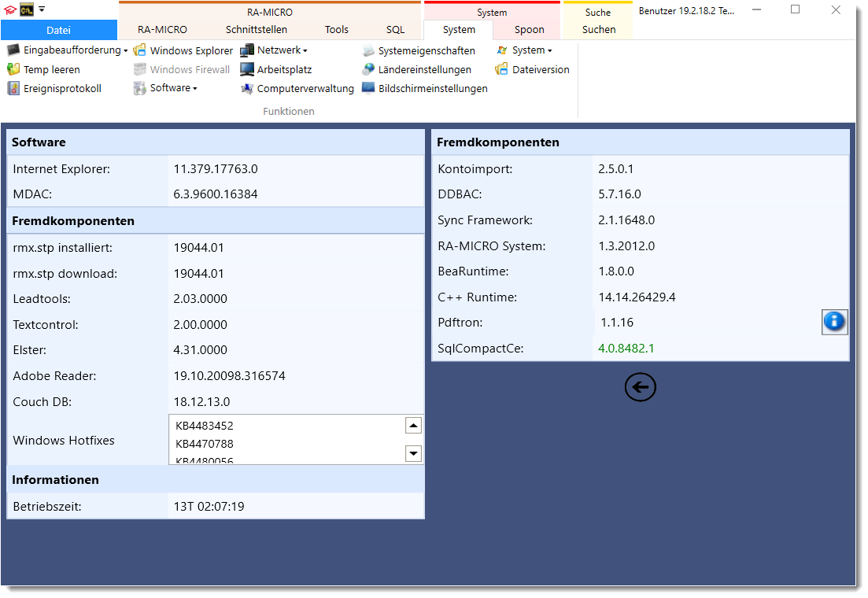Click Dateiversion label
Image resolution: width=868 pixels, height=598 pixels.
pyautogui.click(x=541, y=70)
